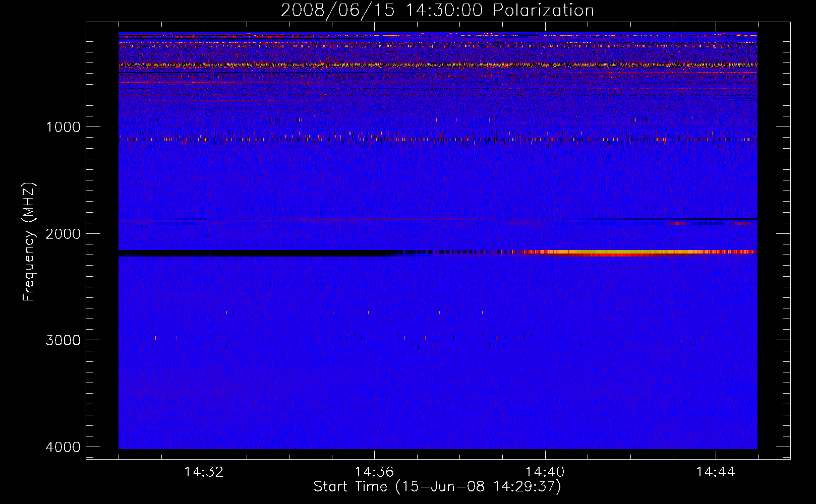The image size is (816, 504).
Task: Click the 2000 frequency tick label
Action: 63,233
